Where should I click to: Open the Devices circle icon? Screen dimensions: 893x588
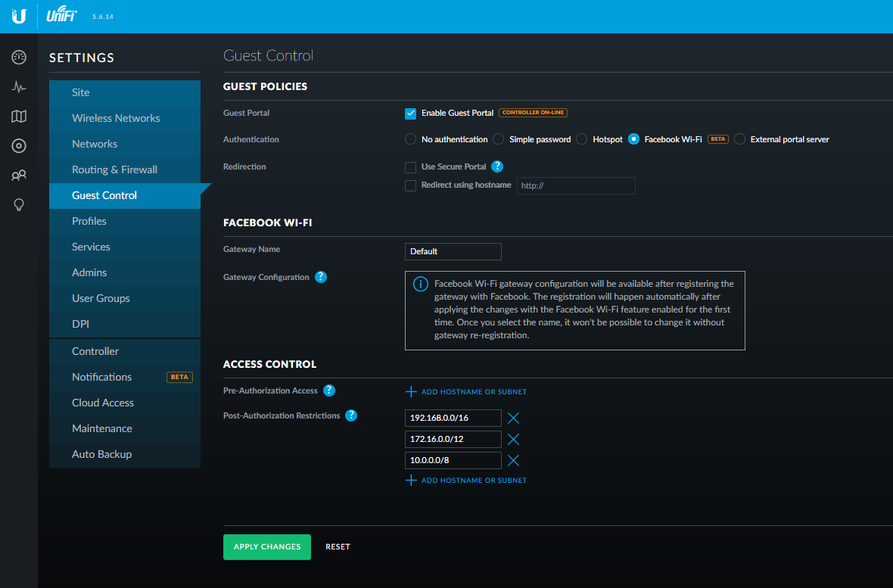click(19, 146)
